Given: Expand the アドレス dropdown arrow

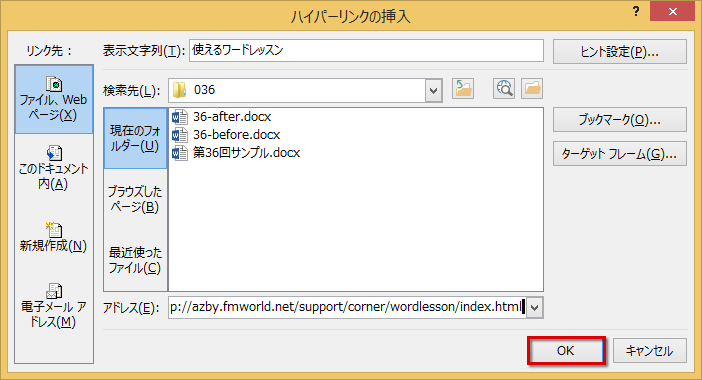Looking at the screenshot, I should coord(535,307).
